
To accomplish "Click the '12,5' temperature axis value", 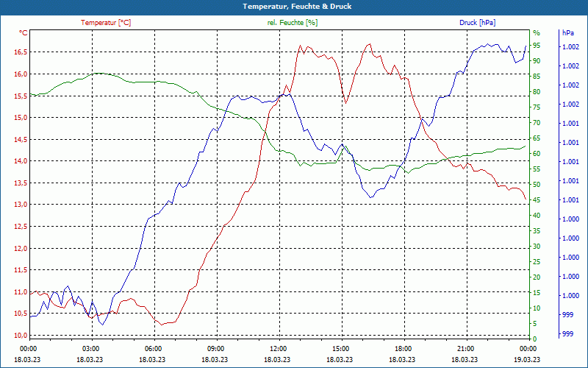I will pos(21,227).
